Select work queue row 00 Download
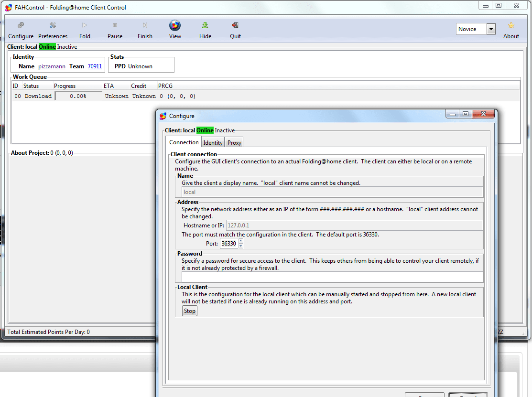 click(x=266, y=97)
